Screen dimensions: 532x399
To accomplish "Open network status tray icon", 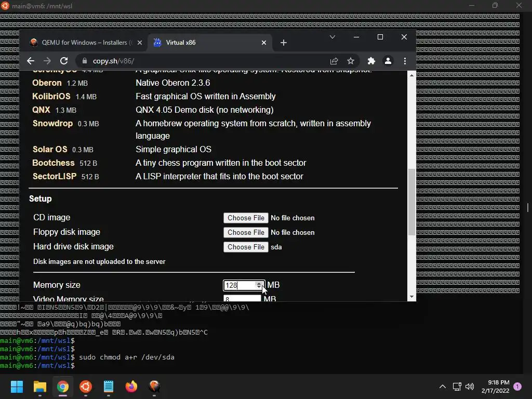I will (457, 387).
